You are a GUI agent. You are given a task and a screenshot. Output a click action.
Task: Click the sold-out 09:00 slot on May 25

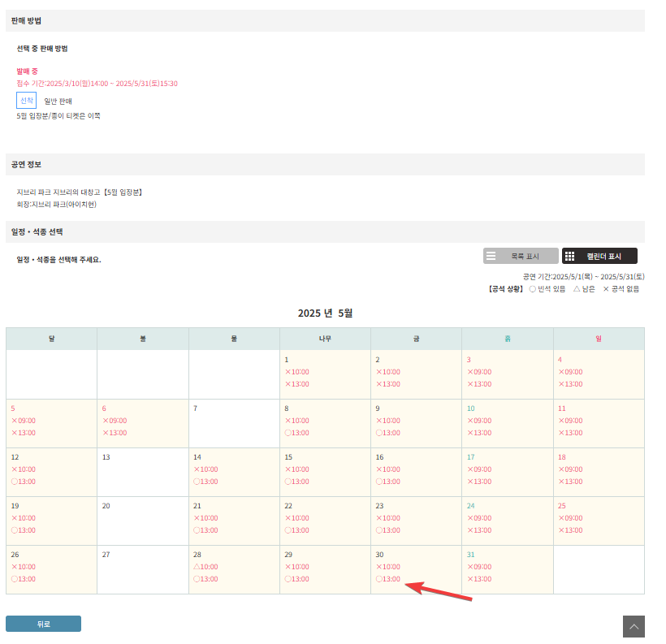coord(570,518)
